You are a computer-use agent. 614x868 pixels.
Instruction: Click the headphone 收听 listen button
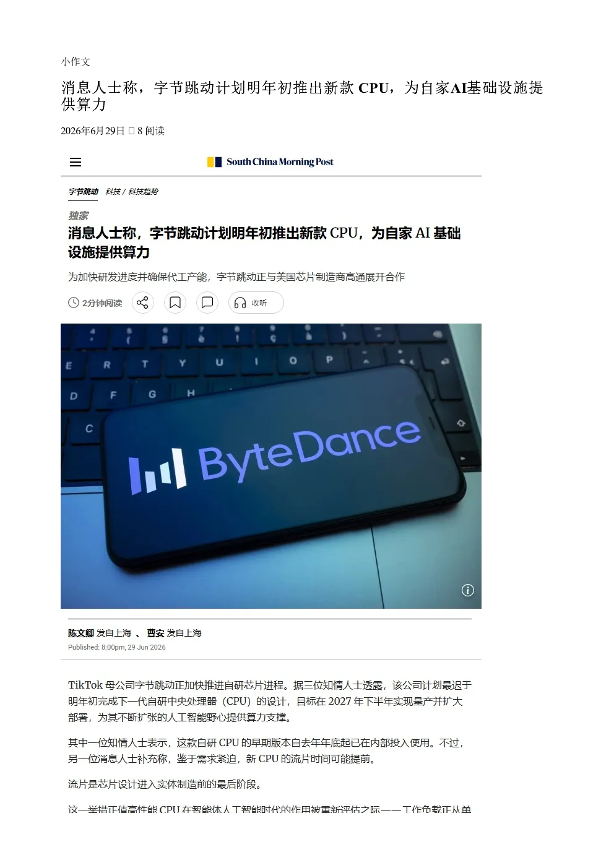[x=256, y=303]
